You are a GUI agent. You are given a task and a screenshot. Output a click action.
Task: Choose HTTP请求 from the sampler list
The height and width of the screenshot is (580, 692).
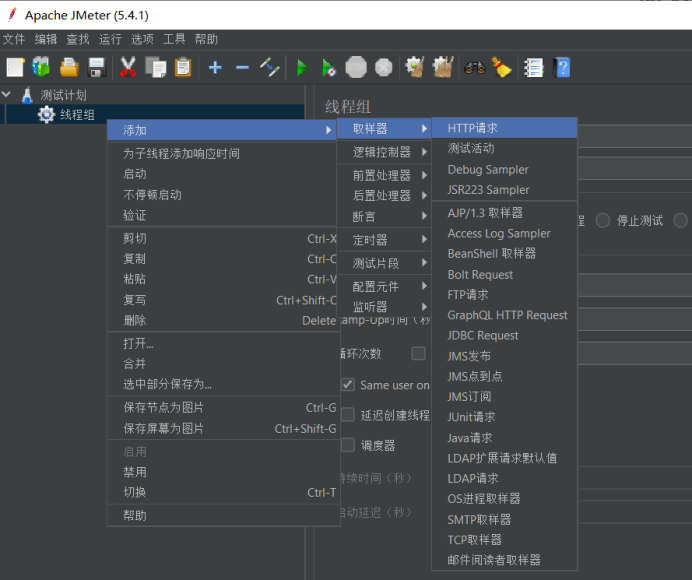504,128
